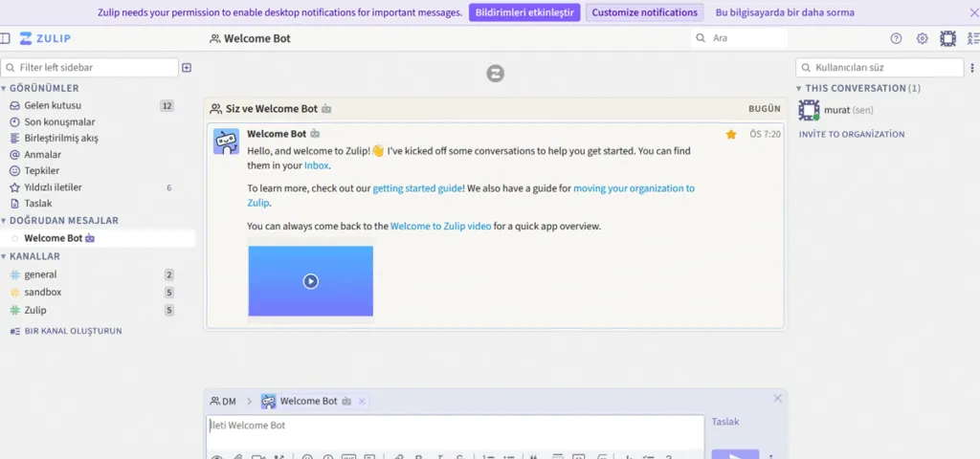Screen dimensions: 980x459
Task: Click Bildirimleri etkinleştir button
Action: [x=523, y=12]
